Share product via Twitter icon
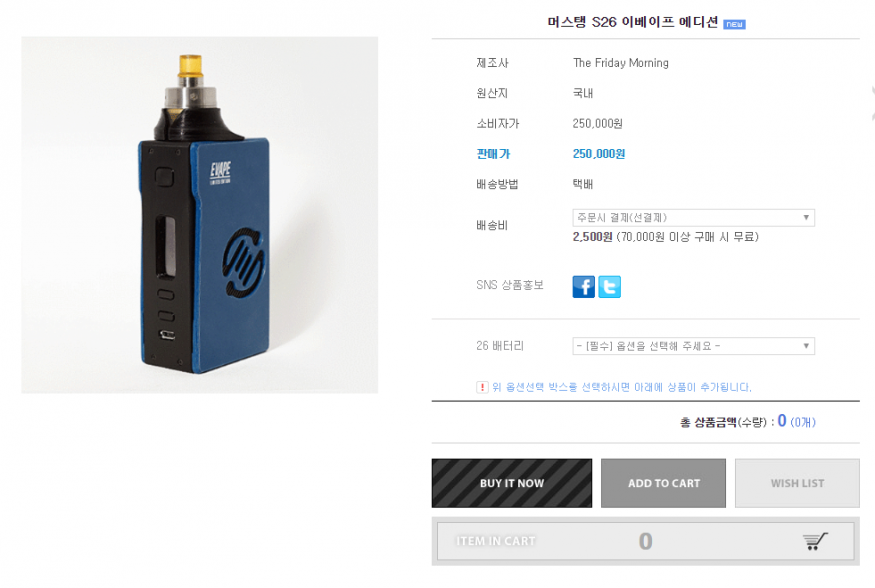This screenshot has height=588, width=875. pos(609,287)
